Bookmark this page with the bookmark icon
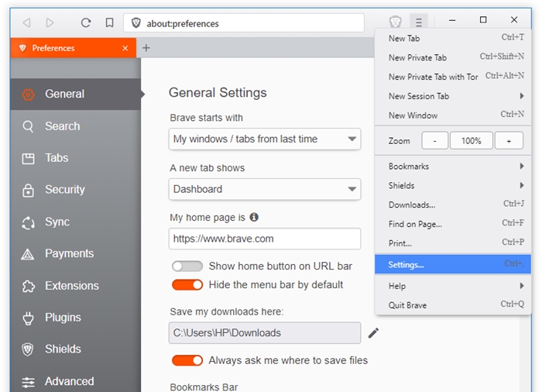 (x=109, y=22)
